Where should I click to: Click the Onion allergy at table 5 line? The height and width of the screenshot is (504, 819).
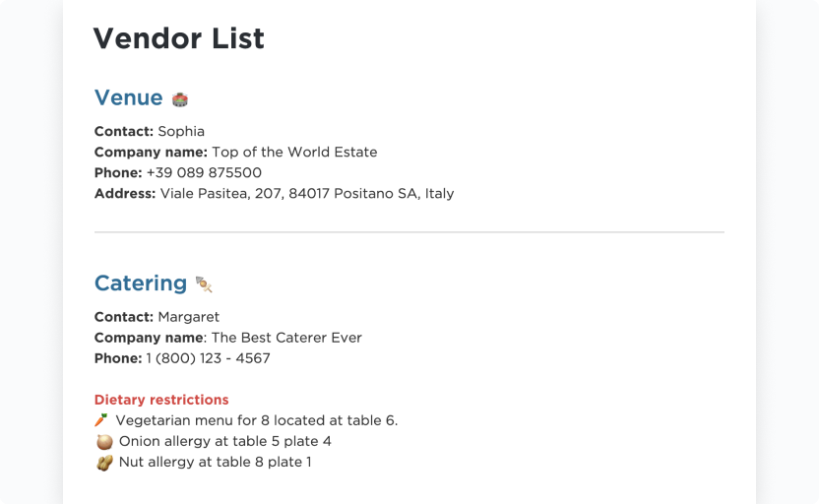(224, 441)
